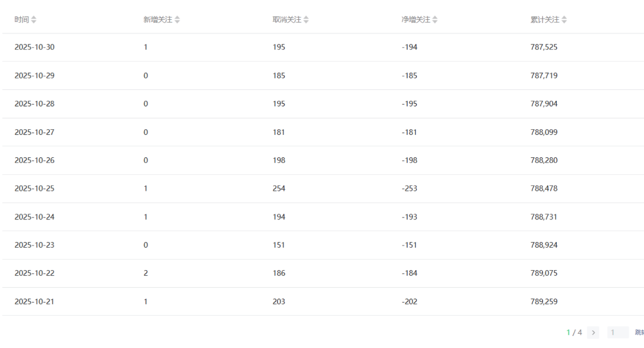
Task: Select the 2025-10-21 date cell
Action: (x=35, y=301)
